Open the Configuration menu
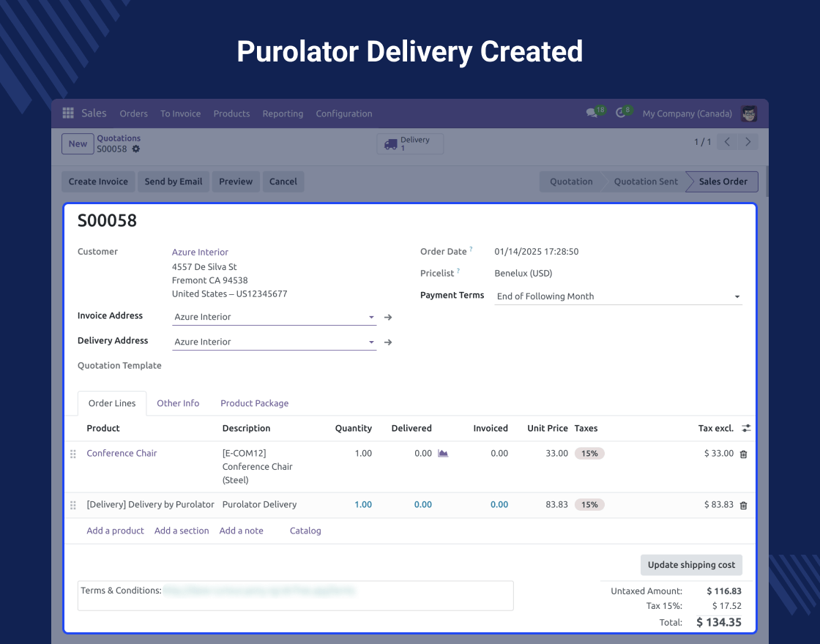This screenshot has height=644, width=820. 344,113
